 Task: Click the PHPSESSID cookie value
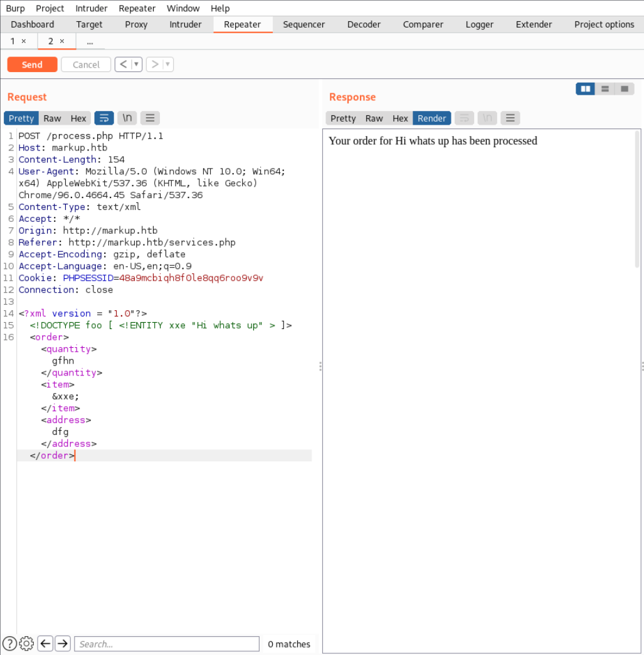click(191, 278)
